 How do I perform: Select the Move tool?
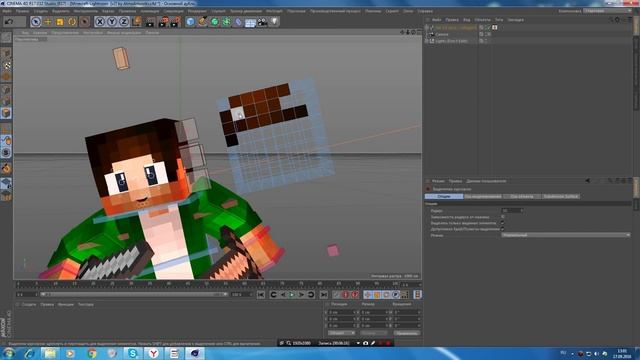pos(48,22)
